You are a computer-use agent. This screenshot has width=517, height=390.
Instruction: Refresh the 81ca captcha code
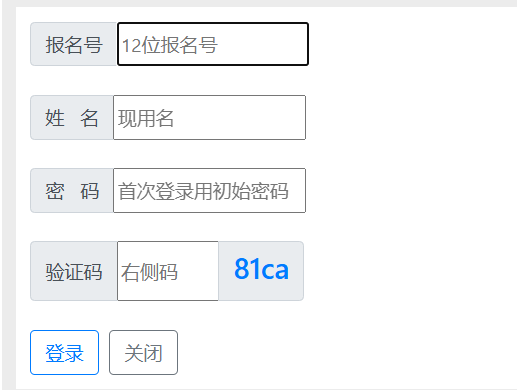(261, 271)
